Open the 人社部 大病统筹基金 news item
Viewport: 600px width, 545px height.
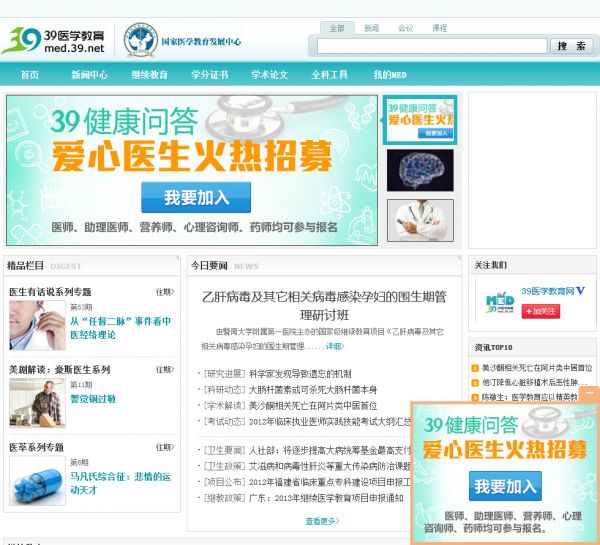pyautogui.click(x=329, y=451)
